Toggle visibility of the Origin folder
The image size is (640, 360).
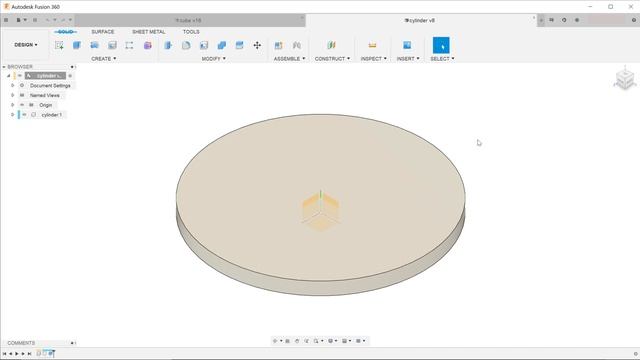[22, 105]
